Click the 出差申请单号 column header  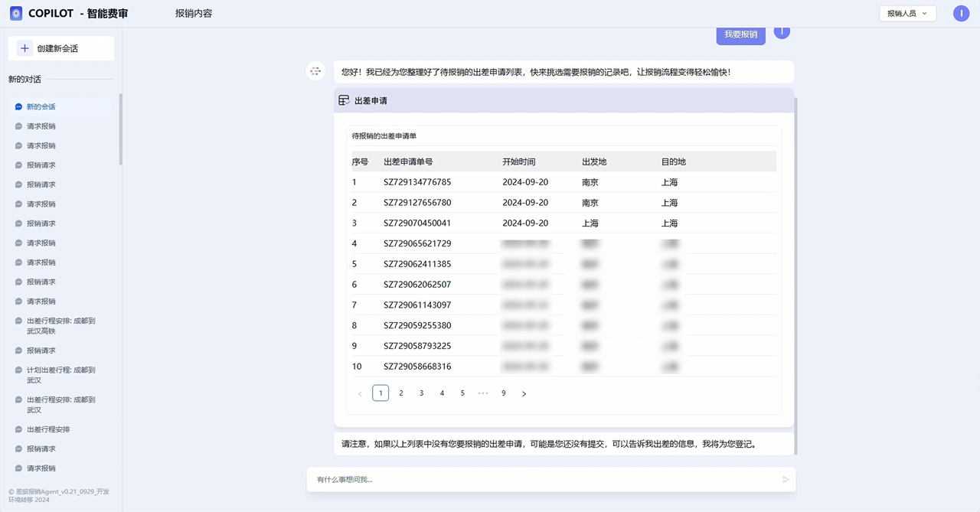[408, 161]
